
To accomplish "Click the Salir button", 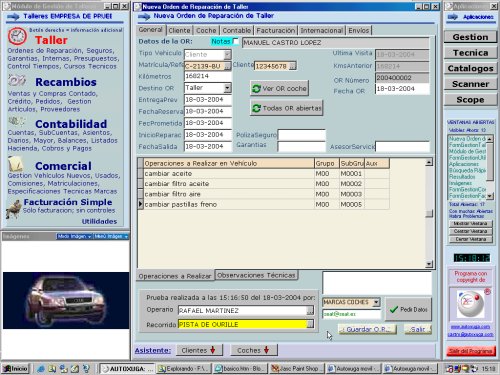I will click(x=418, y=329).
